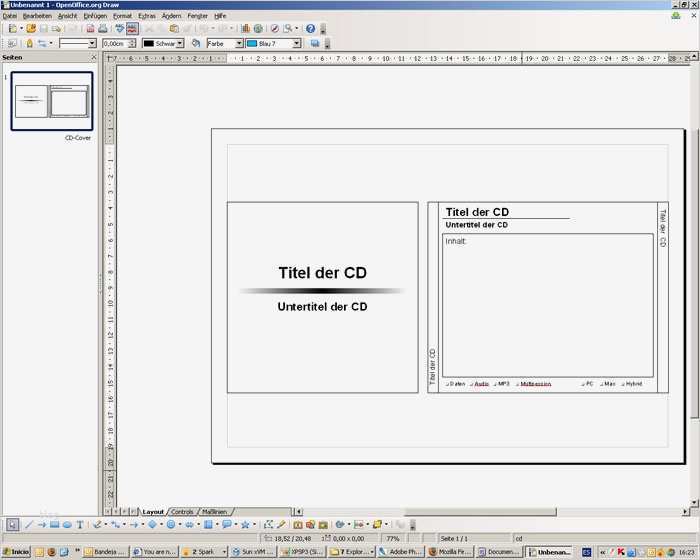The height and width of the screenshot is (560, 700).
Task: Click the Print icon
Action: [103, 29]
